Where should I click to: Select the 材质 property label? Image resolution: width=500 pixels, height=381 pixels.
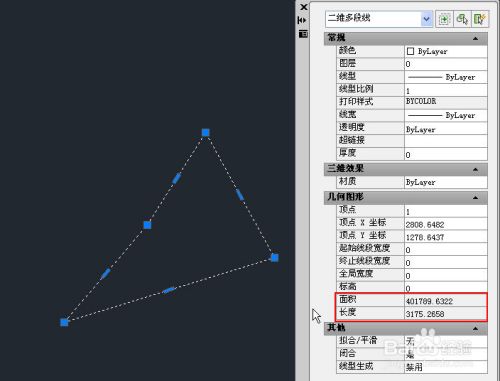coord(347,181)
